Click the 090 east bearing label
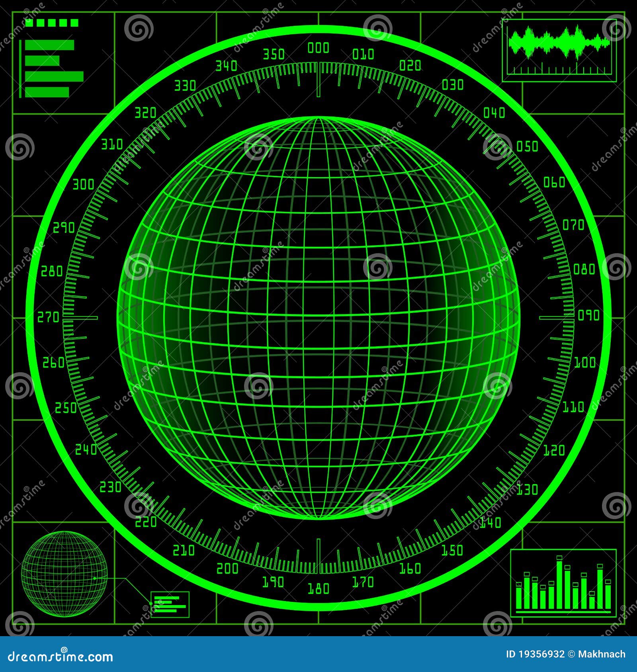637x672 pixels. tap(588, 315)
